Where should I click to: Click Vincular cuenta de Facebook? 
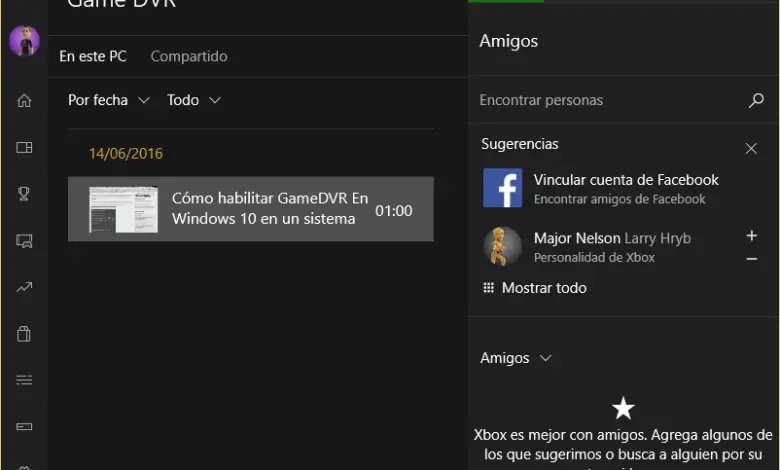coord(626,180)
